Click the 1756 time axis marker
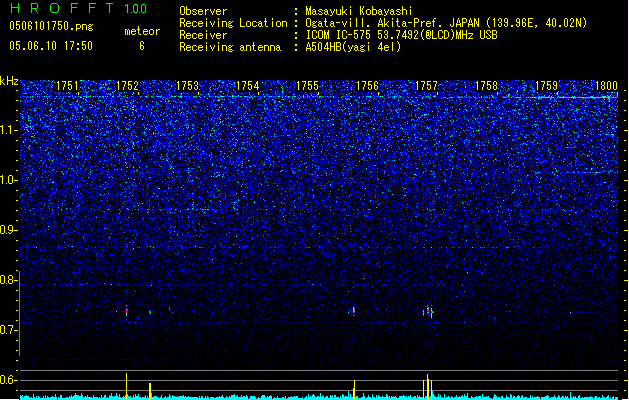 click(367, 86)
